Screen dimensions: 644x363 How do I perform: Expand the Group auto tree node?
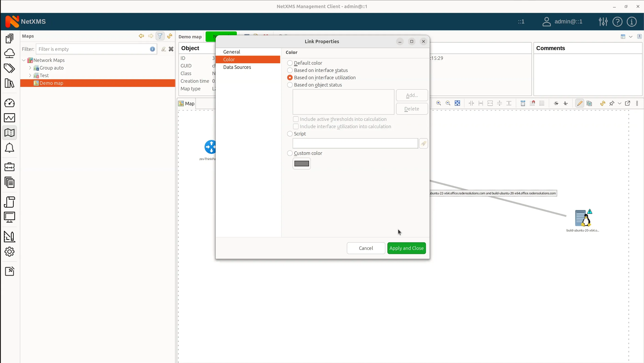click(30, 68)
